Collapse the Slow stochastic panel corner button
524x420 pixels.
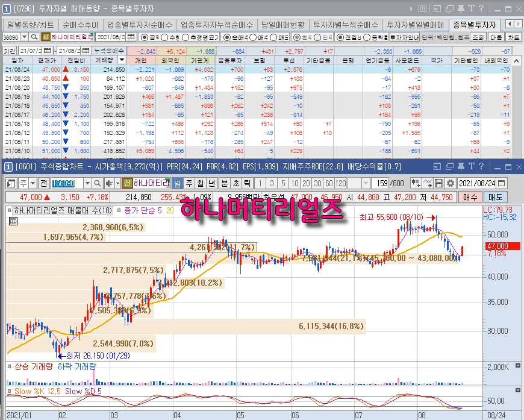coord(518,390)
